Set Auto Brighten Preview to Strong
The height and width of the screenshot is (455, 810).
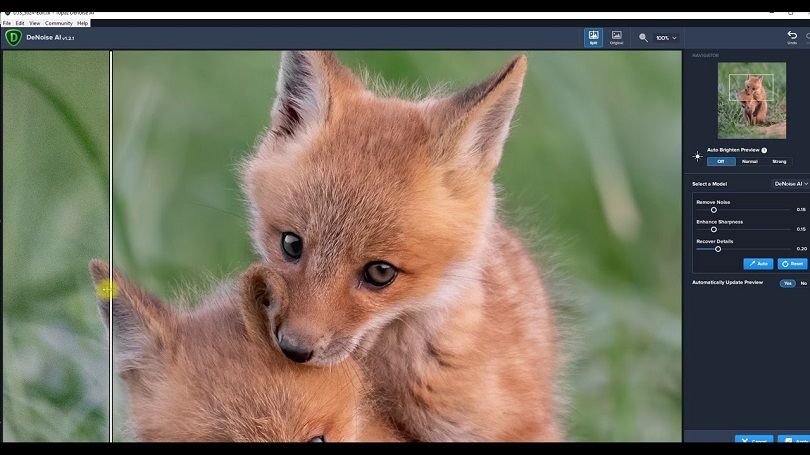click(x=779, y=162)
